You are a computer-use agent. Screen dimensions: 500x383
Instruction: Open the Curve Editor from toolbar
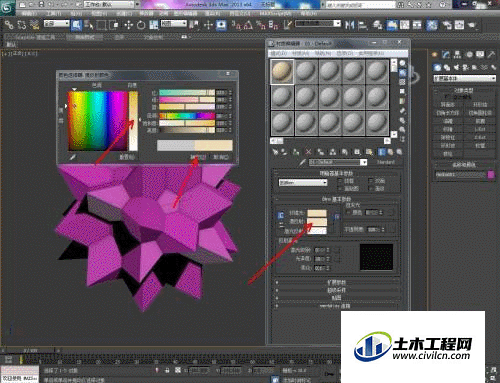tap(405, 25)
